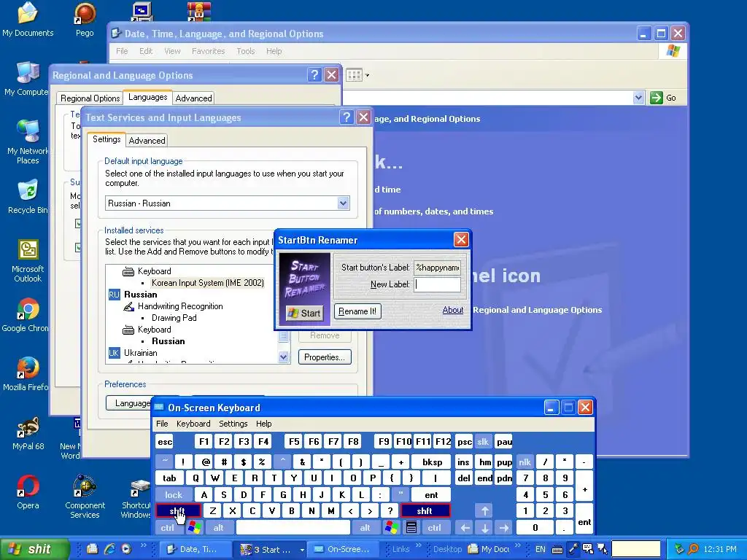The width and height of the screenshot is (747, 560).
Task: Open Settings menu in On-Screen Keyboard
Action: tap(233, 424)
